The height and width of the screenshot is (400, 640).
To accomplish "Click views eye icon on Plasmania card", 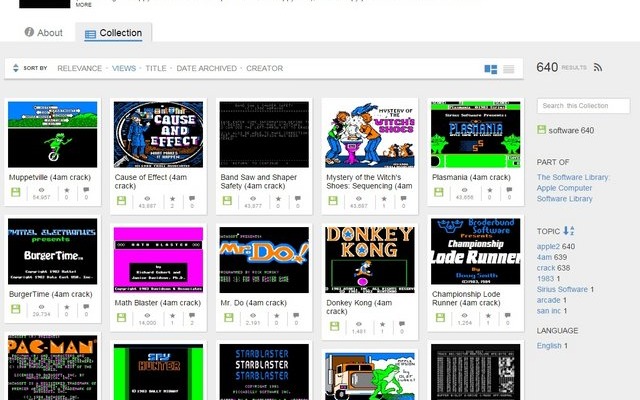I will 464,190.
